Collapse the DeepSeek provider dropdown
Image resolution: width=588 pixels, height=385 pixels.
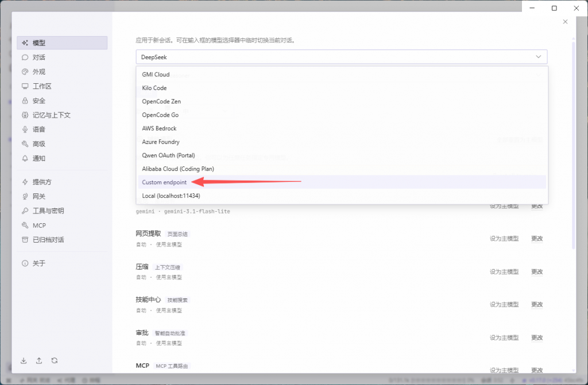341,57
